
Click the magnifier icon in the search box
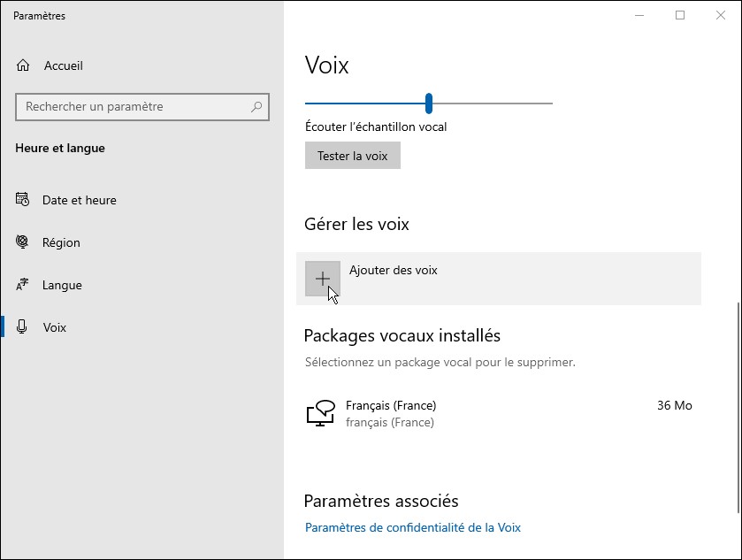point(256,107)
